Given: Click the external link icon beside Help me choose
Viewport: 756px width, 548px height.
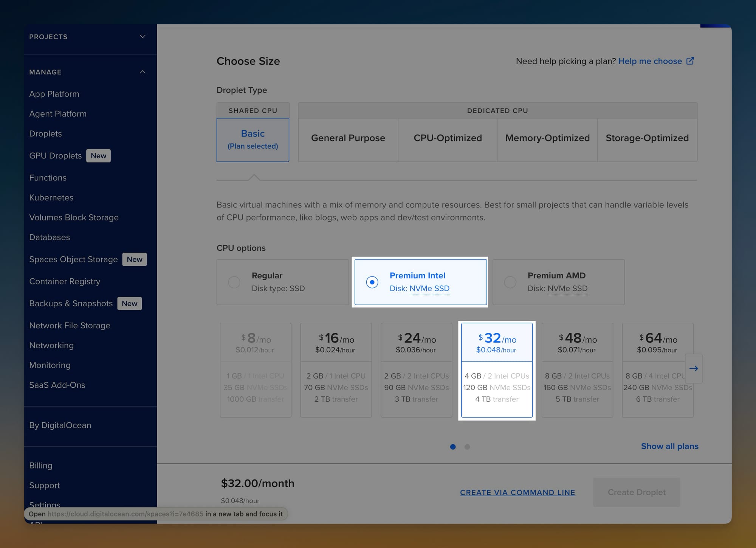Looking at the screenshot, I should tap(690, 61).
